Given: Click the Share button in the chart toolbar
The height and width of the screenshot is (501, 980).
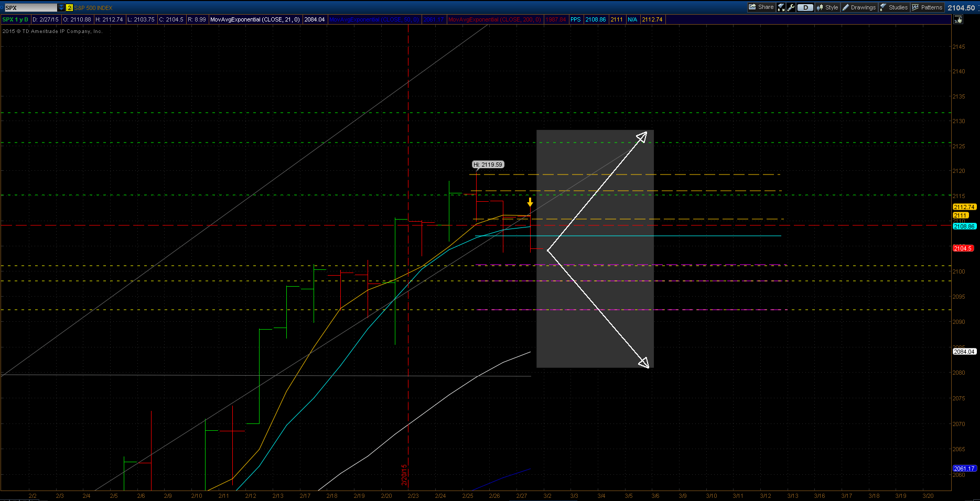Looking at the screenshot, I should (761, 7).
